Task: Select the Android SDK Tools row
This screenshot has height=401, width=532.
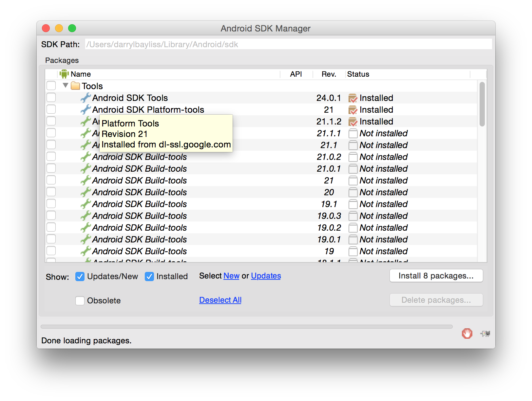Action: pos(261,98)
